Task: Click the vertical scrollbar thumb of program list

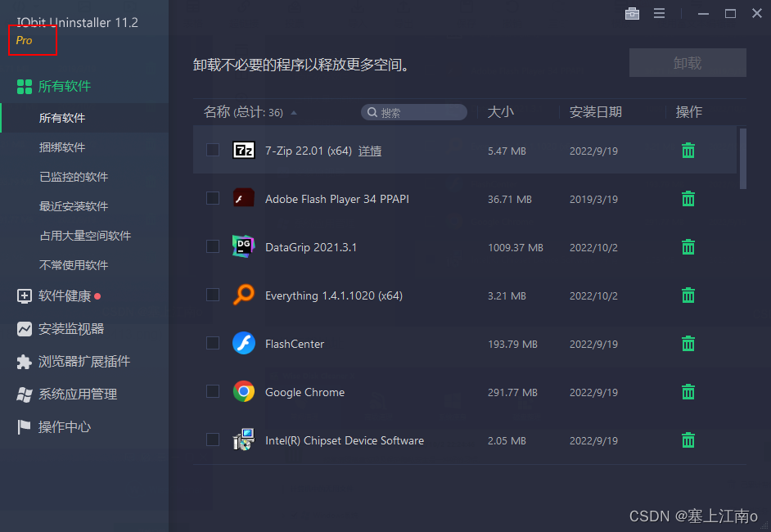Action: (742, 158)
